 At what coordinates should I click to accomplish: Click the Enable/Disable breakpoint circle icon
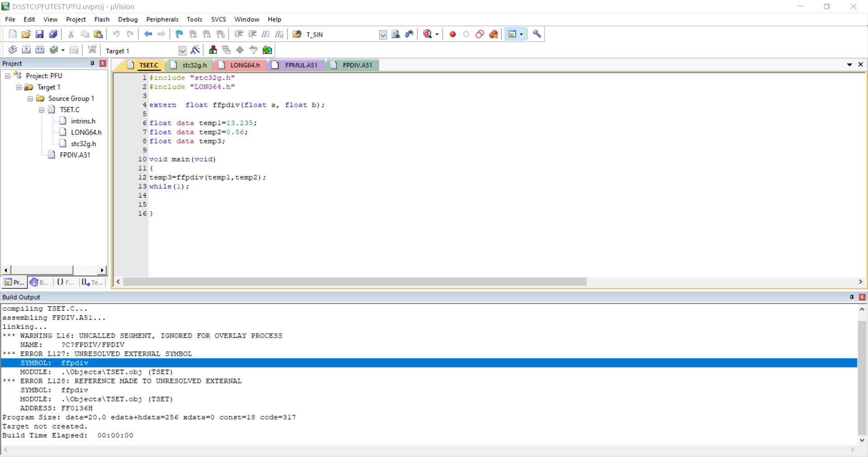coord(466,34)
